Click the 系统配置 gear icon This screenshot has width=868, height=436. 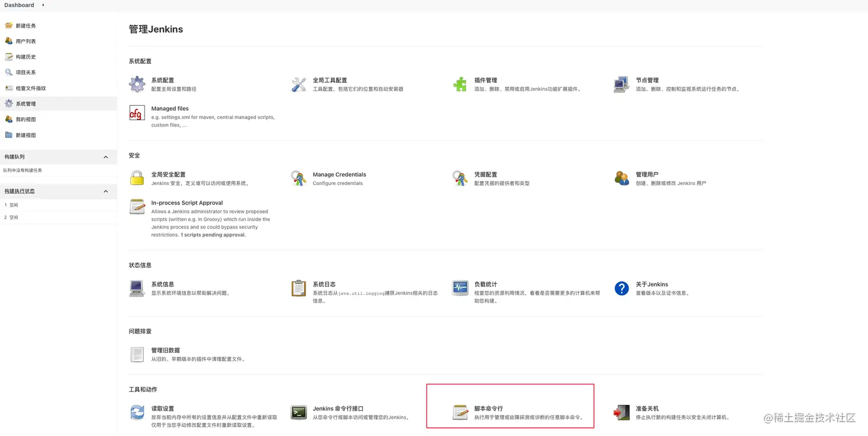[137, 84]
